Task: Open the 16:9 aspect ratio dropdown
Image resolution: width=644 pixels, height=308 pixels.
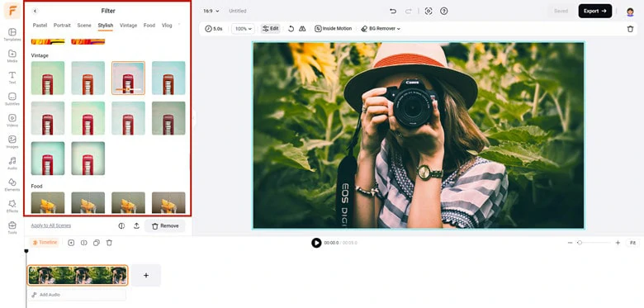Action: (x=211, y=11)
